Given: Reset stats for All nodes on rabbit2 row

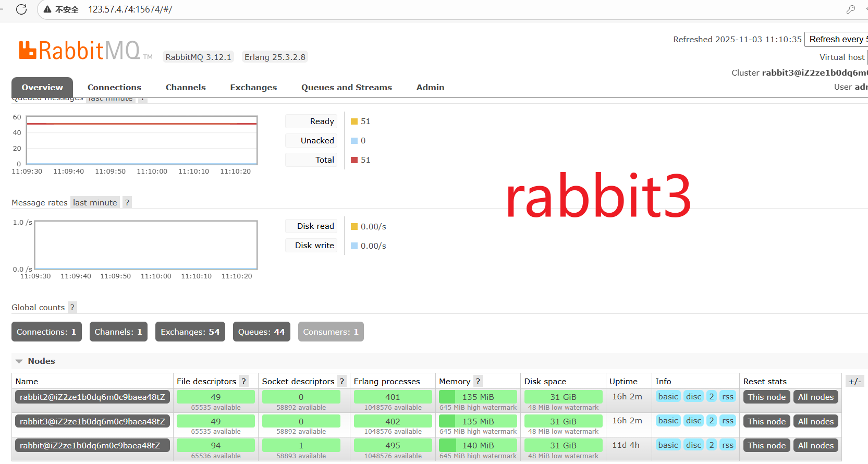Looking at the screenshot, I should coord(816,397).
